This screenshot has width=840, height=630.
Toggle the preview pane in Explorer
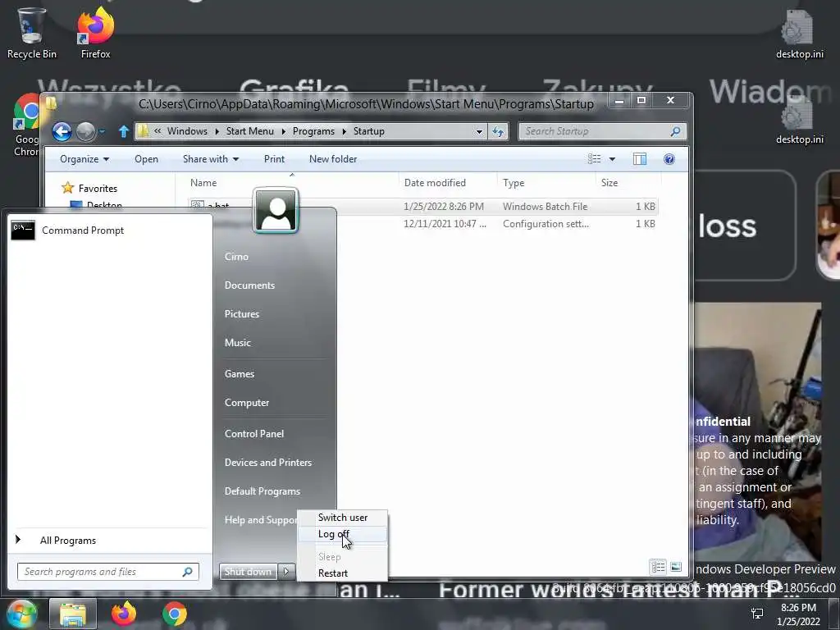pyautogui.click(x=640, y=158)
